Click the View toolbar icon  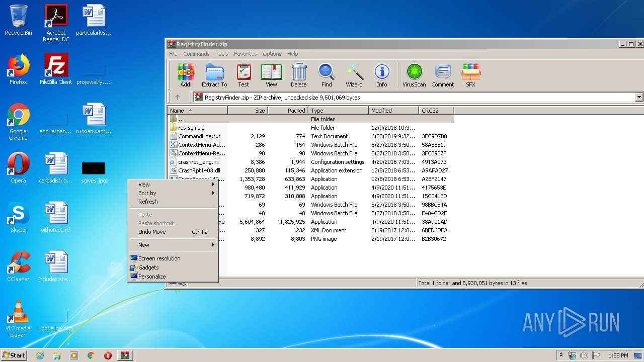pyautogui.click(x=271, y=75)
